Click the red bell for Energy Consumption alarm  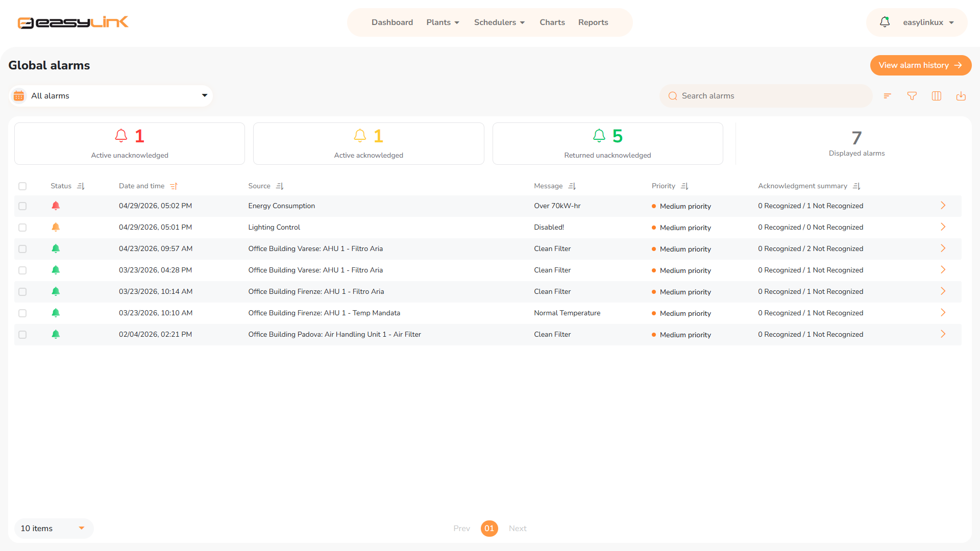(56, 206)
